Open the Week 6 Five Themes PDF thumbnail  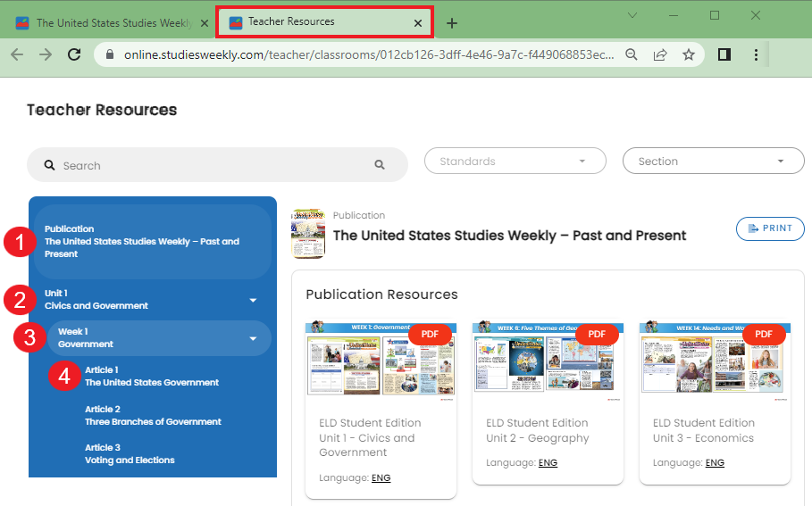tap(548, 360)
